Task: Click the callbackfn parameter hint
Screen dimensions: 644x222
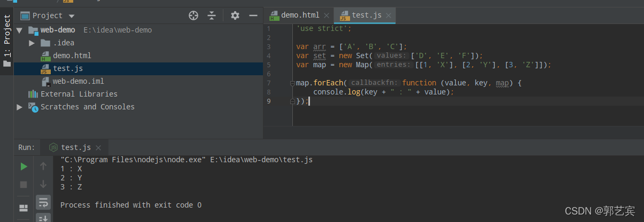Action: pos(375,83)
